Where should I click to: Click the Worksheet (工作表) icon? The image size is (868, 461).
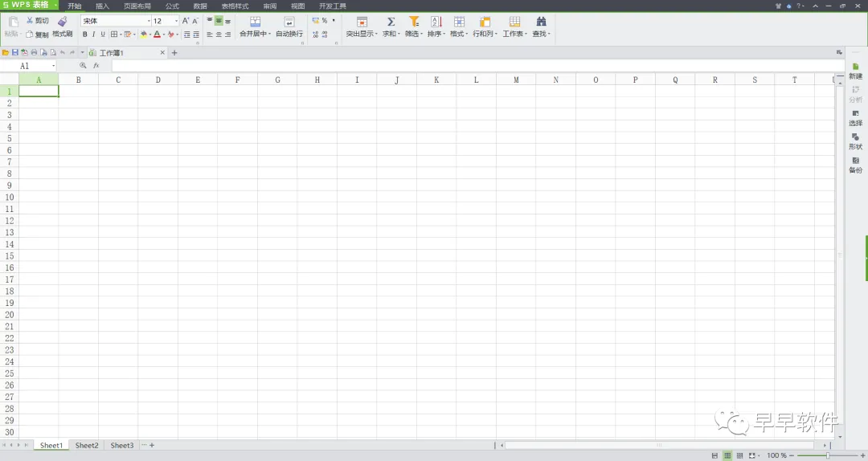click(x=515, y=22)
